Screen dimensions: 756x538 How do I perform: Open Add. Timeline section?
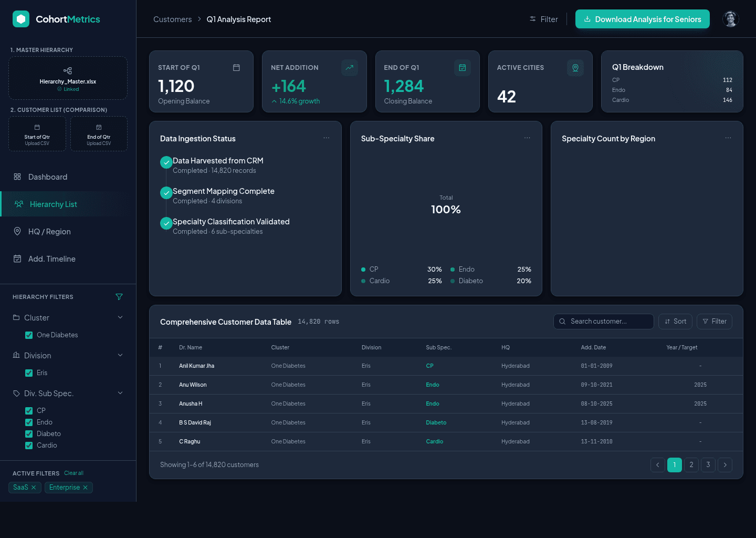(x=68, y=259)
